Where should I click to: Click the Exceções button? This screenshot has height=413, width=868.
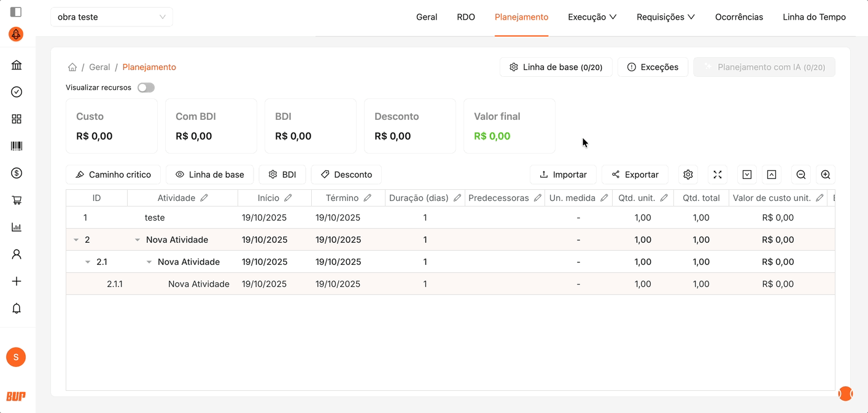pyautogui.click(x=653, y=67)
